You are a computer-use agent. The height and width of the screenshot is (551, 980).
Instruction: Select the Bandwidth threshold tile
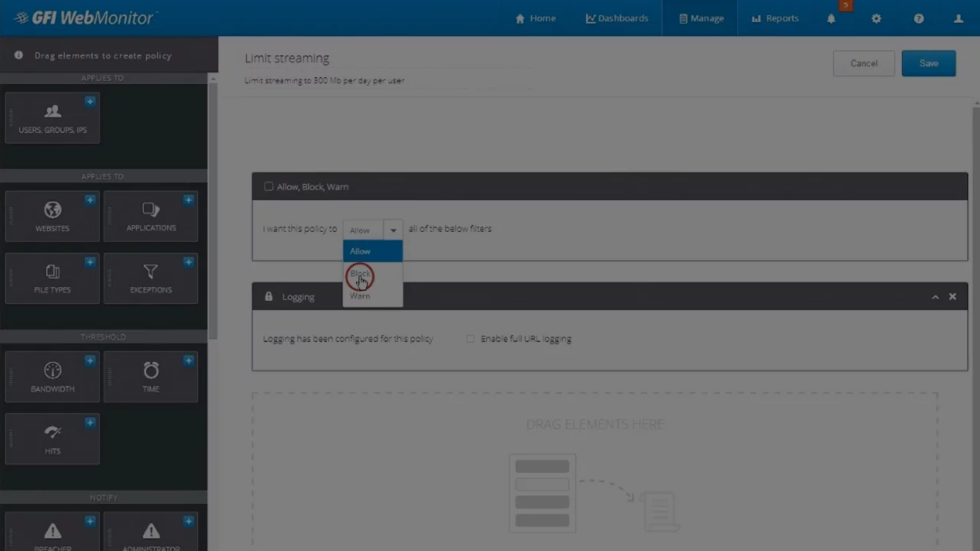coord(52,377)
